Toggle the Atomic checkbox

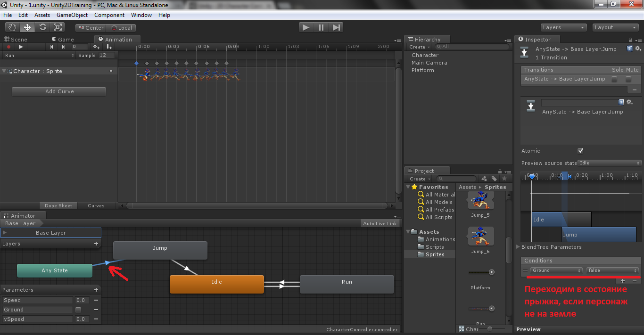(x=580, y=151)
